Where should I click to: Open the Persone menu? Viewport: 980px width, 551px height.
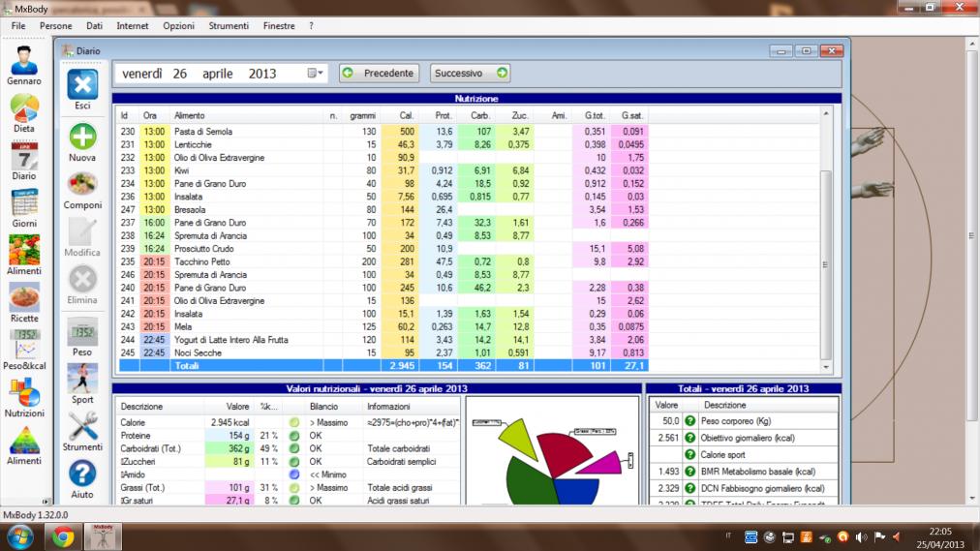pos(55,26)
